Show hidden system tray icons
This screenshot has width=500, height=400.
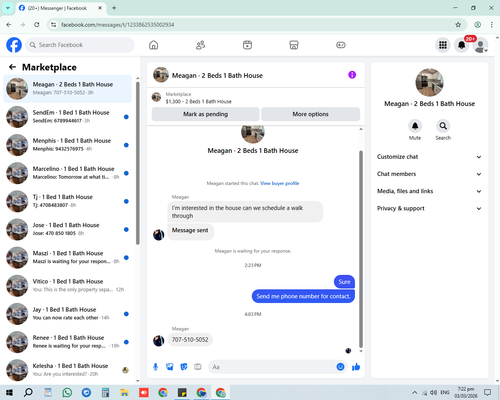(414, 392)
